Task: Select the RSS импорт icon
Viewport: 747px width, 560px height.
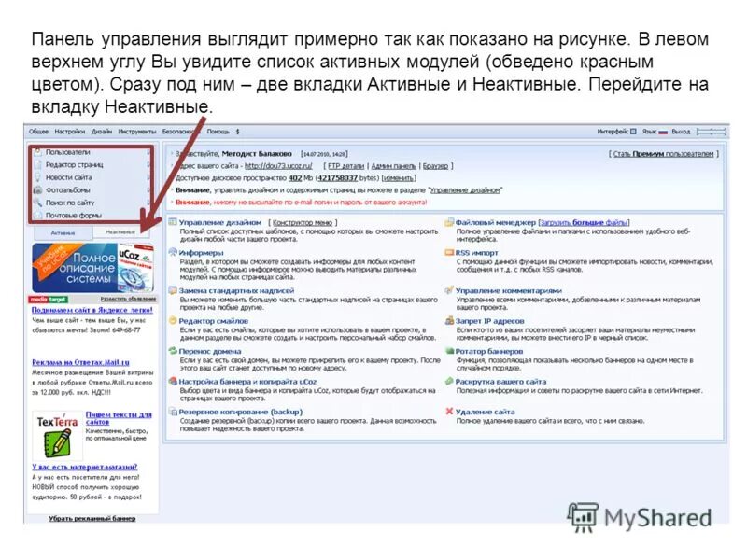Action: click(449, 253)
